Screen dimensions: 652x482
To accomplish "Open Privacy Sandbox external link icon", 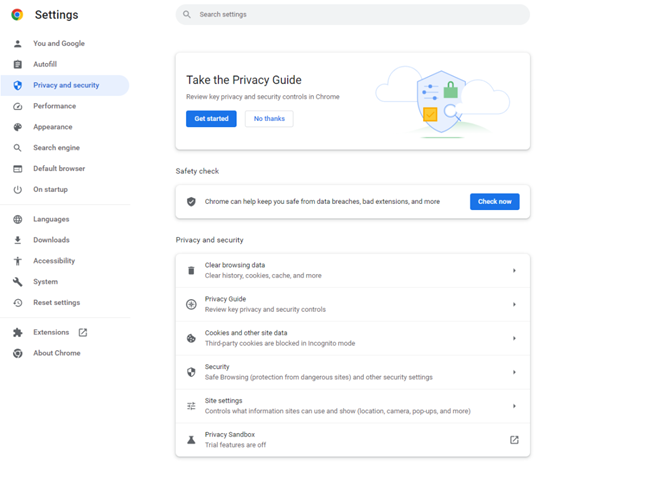I will click(514, 440).
